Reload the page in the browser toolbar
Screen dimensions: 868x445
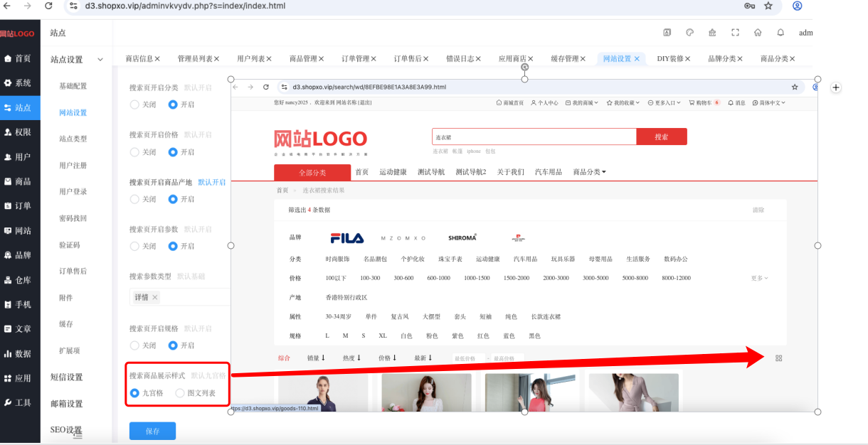click(x=48, y=6)
